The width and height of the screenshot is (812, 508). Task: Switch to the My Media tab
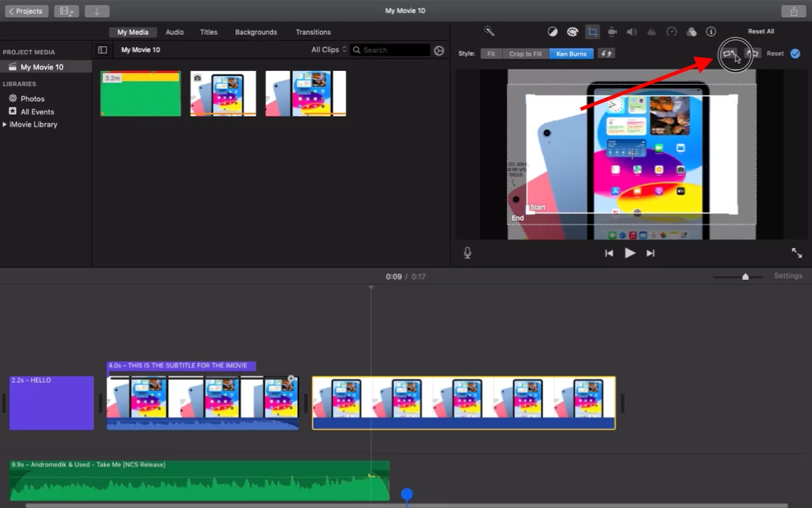pos(133,32)
